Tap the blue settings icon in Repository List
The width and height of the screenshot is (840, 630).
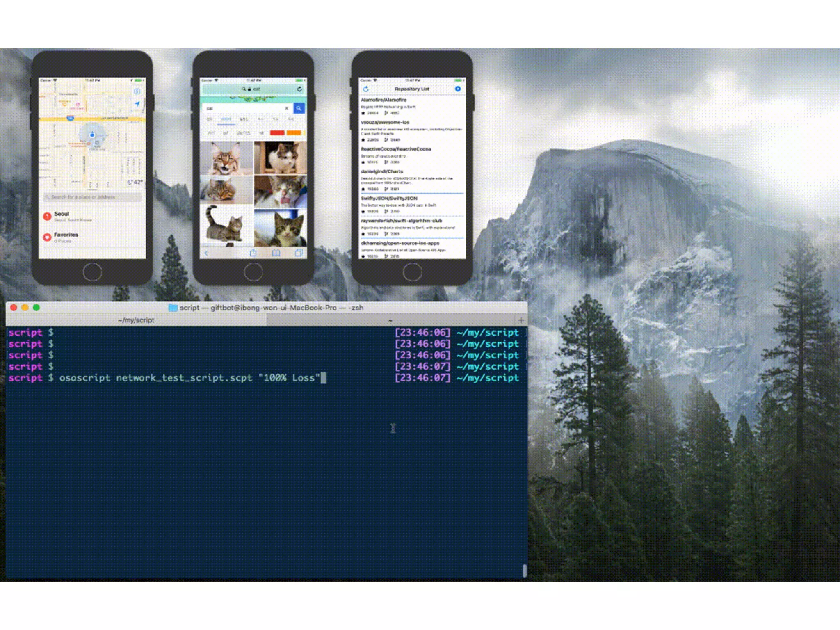[x=458, y=89]
